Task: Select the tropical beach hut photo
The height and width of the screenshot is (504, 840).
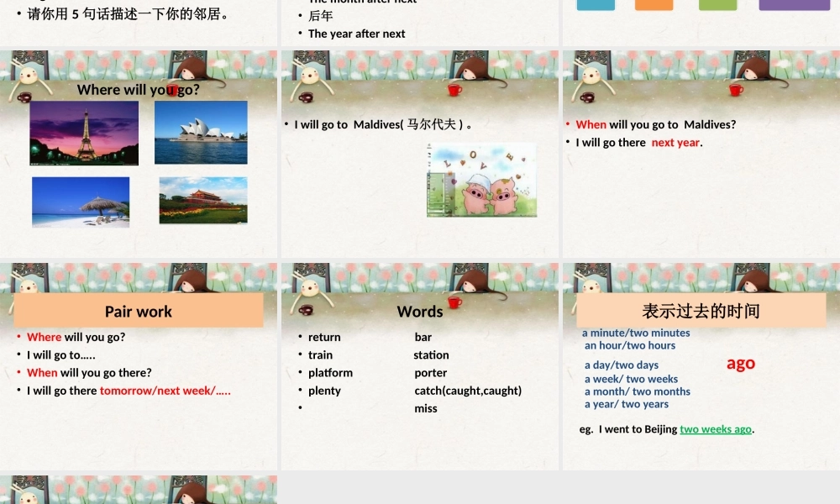Action: 81,202
